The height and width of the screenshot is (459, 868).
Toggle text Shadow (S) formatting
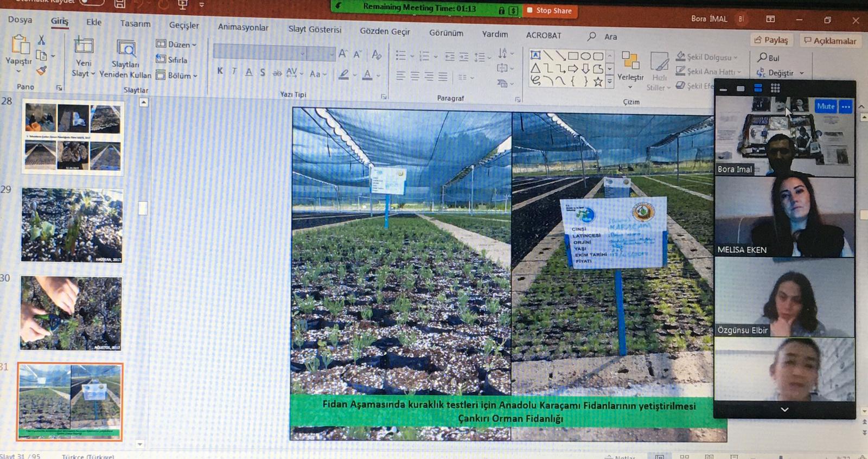coord(263,72)
